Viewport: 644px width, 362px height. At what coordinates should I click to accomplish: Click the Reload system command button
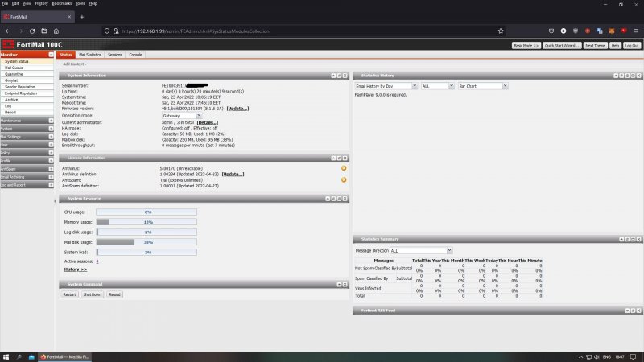114,294
